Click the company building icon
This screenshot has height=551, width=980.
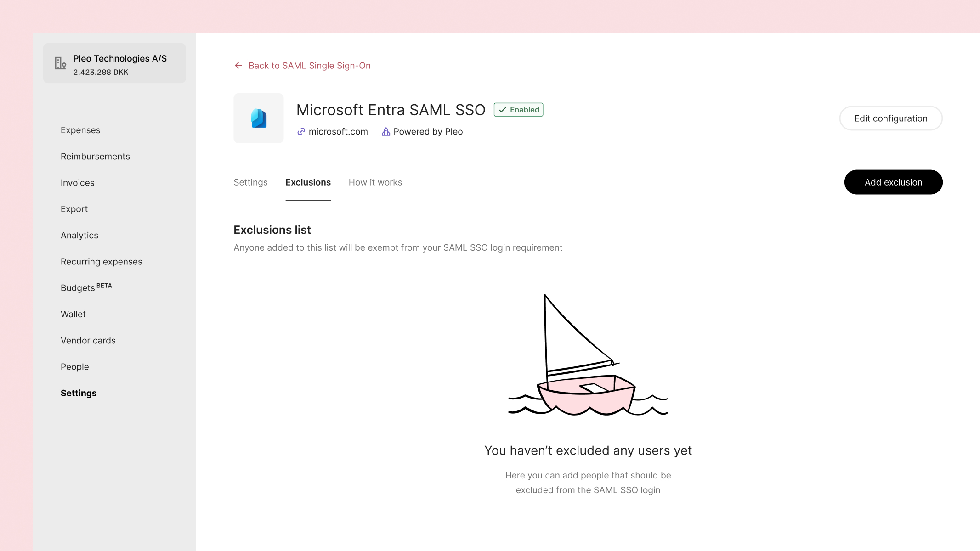60,63
